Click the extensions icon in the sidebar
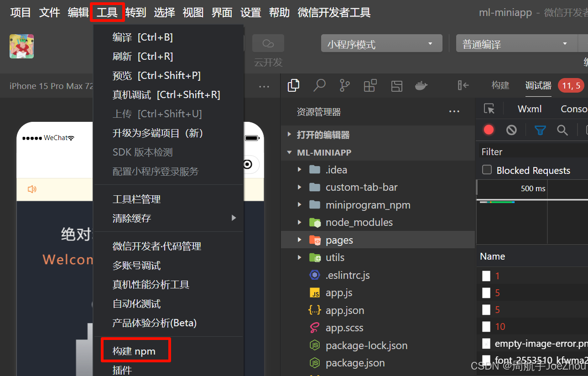 (370, 85)
